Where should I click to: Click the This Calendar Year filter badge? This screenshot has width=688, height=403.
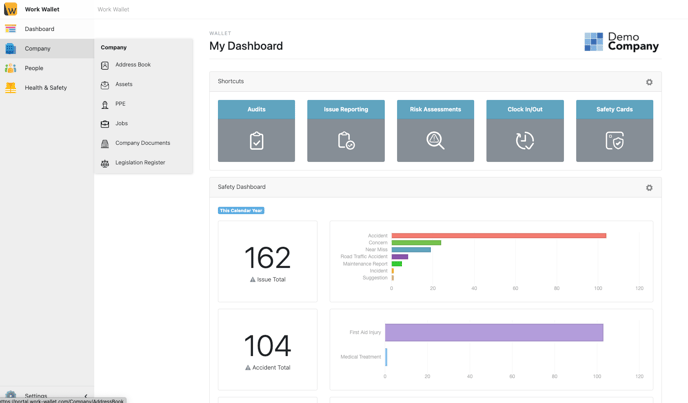click(241, 211)
